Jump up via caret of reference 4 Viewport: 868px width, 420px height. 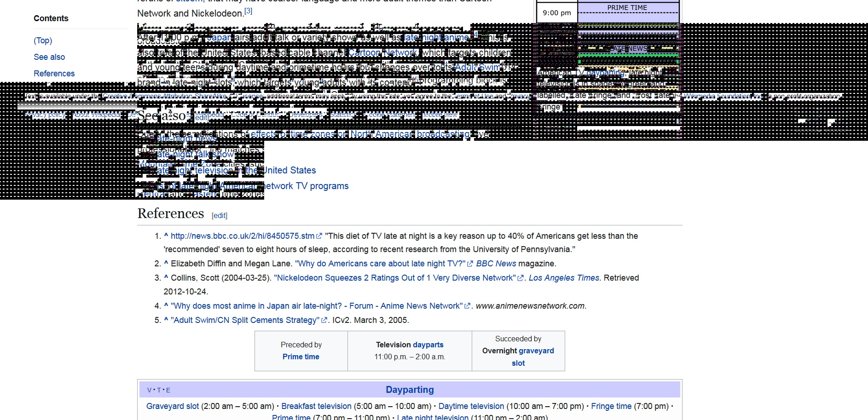click(x=166, y=306)
